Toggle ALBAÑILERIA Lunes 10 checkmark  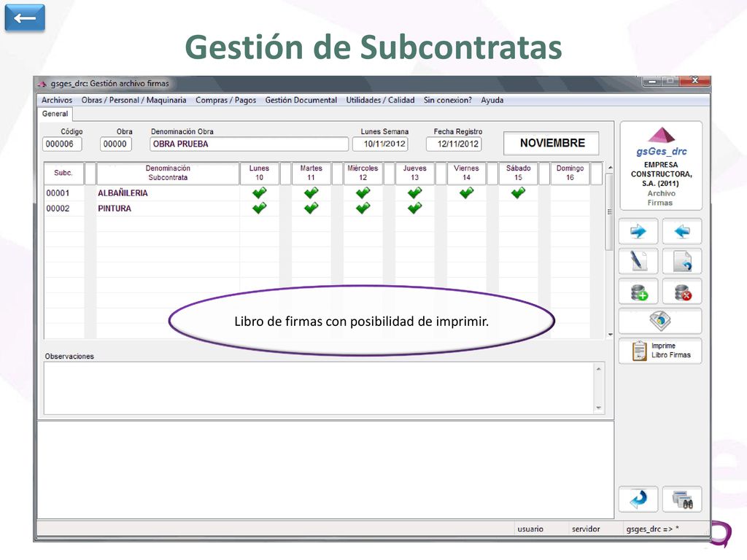pyautogui.click(x=259, y=192)
